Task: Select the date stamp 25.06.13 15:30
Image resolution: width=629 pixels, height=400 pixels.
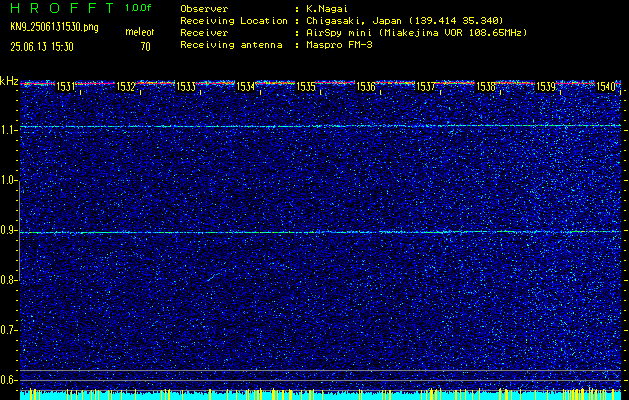Action: point(42,47)
